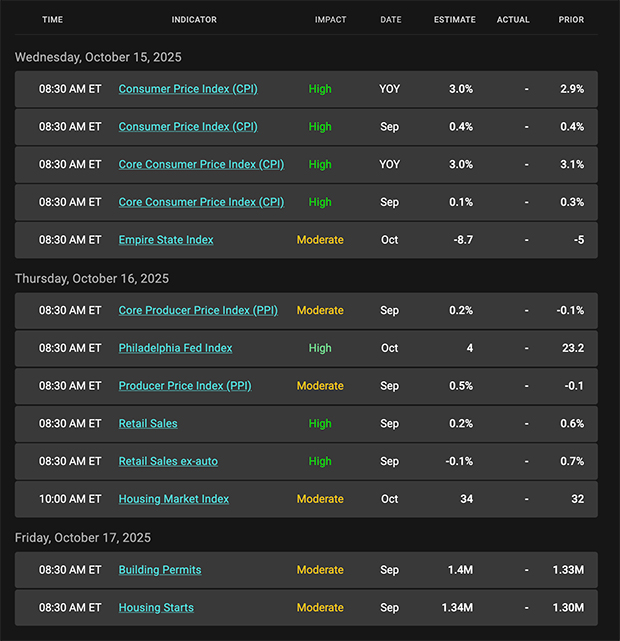The image size is (620, 641).
Task: Click the Sep Core Consumer Price Index link
Action: click(x=201, y=202)
